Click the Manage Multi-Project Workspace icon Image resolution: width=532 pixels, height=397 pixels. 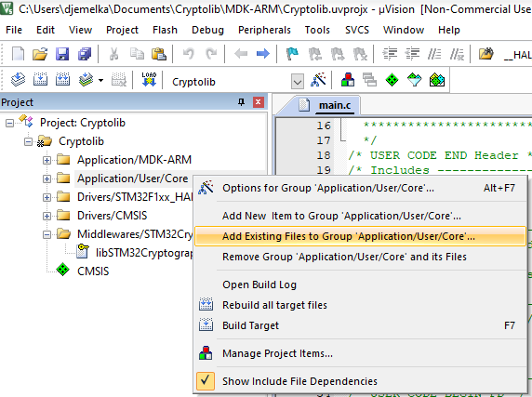click(369, 80)
